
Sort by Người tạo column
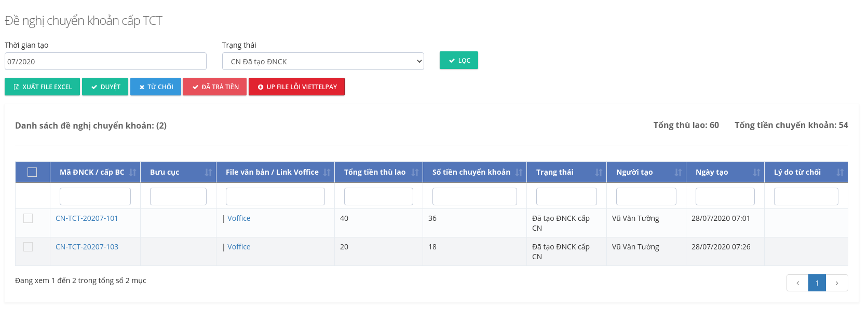[678, 173]
